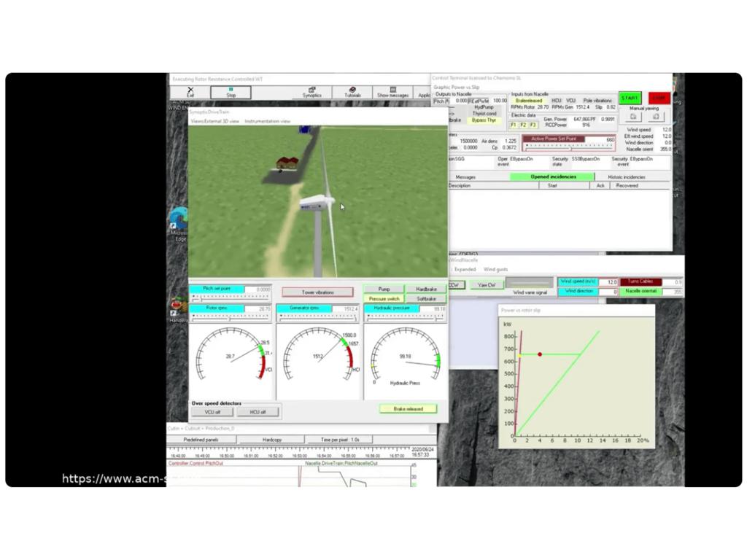Click the Wind direction value field
The height and width of the screenshot is (560, 747).
pyautogui.click(x=608, y=291)
